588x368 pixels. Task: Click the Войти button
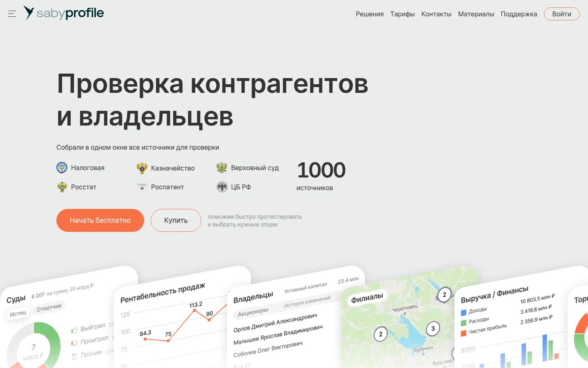click(561, 14)
